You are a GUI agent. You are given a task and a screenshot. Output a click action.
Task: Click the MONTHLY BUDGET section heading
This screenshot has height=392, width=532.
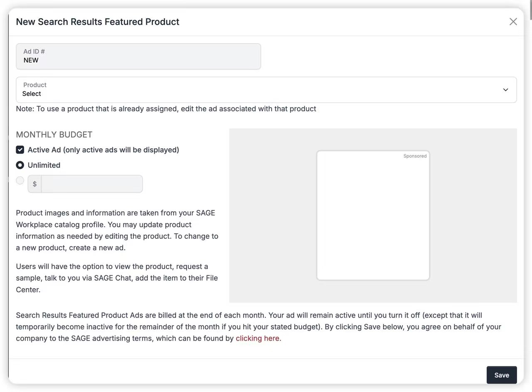pyautogui.click(x=54, y=135)
